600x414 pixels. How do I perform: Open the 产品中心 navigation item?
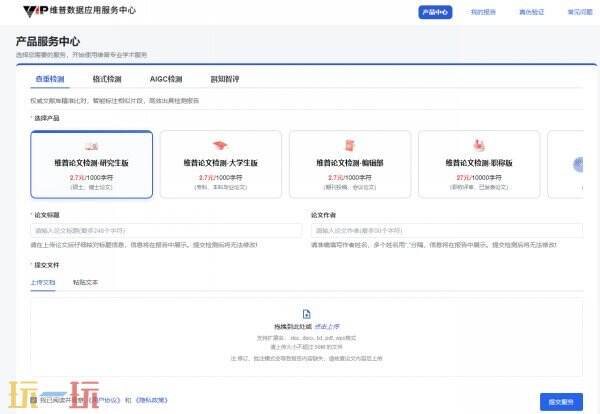tap(435, 12)
